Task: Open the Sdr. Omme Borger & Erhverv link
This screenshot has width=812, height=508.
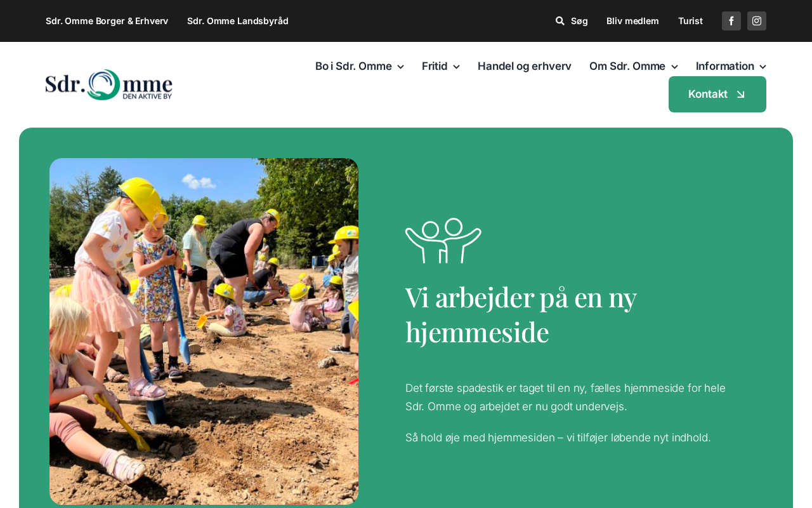Action: [x=107, y=21]
